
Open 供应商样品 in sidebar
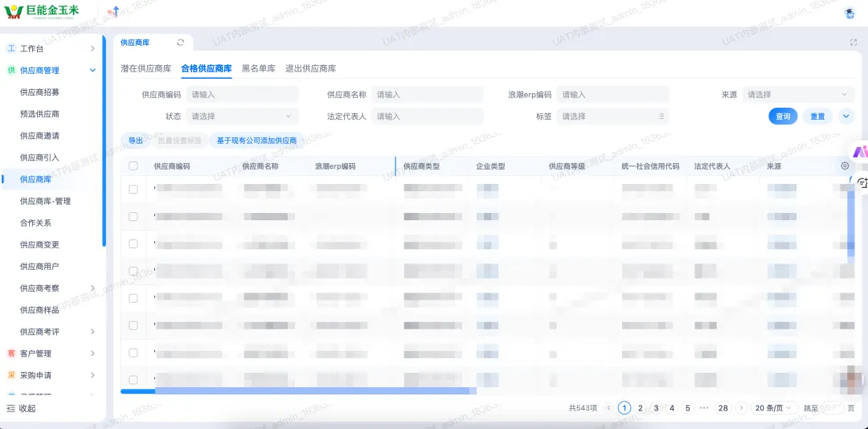(40, 309)
